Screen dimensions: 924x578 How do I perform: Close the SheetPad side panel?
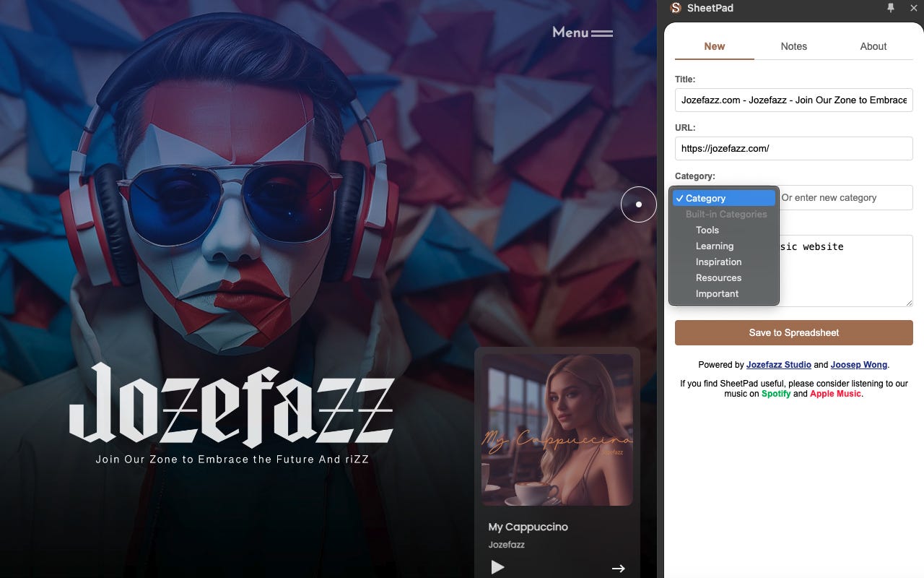pyautogui.click(x=913, y=7)
